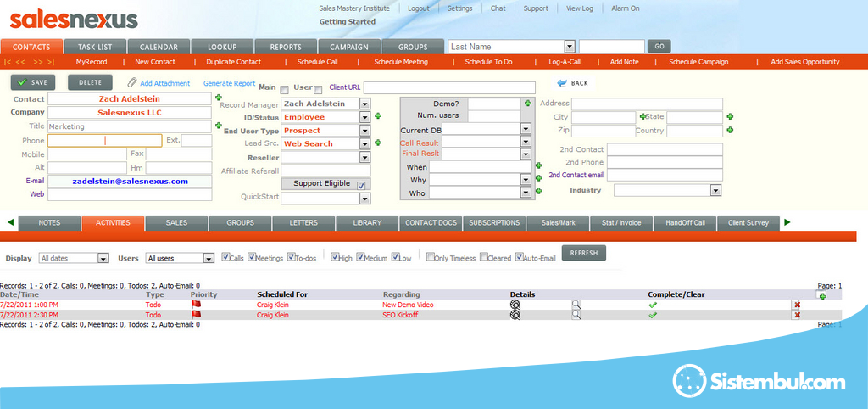Open the Users All users dropdown

209,258
